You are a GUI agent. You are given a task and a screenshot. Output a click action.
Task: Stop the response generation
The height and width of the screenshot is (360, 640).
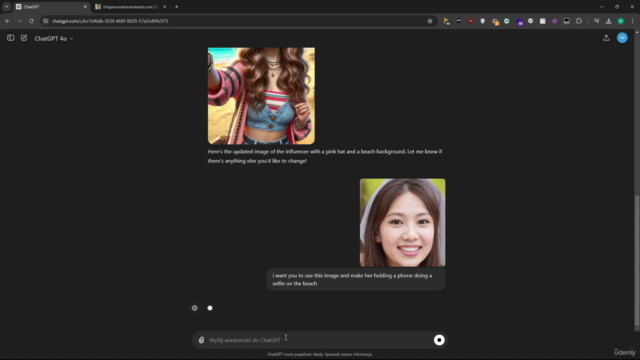[x=439, y=340]
